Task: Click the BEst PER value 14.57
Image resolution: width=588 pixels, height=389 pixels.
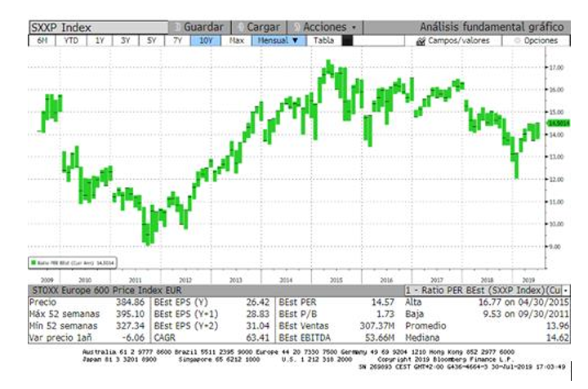Action: point(382,302)
